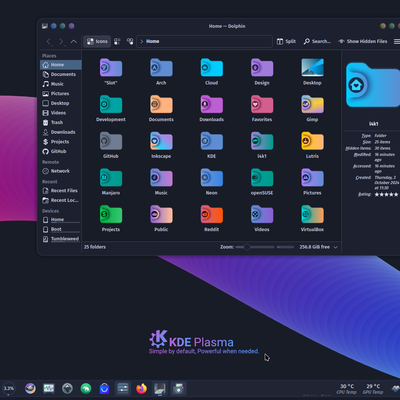Open the hamburger menu in Dolphin

coord(397,41)
